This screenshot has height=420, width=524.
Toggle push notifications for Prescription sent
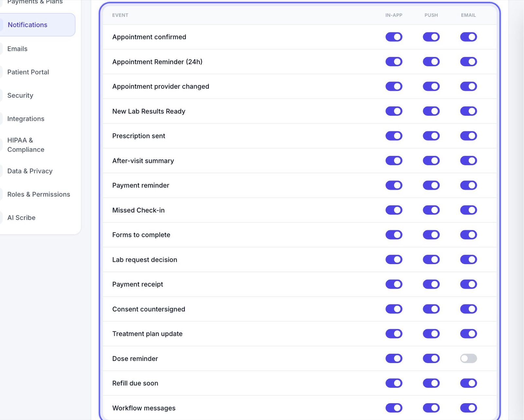coord(431,136)
